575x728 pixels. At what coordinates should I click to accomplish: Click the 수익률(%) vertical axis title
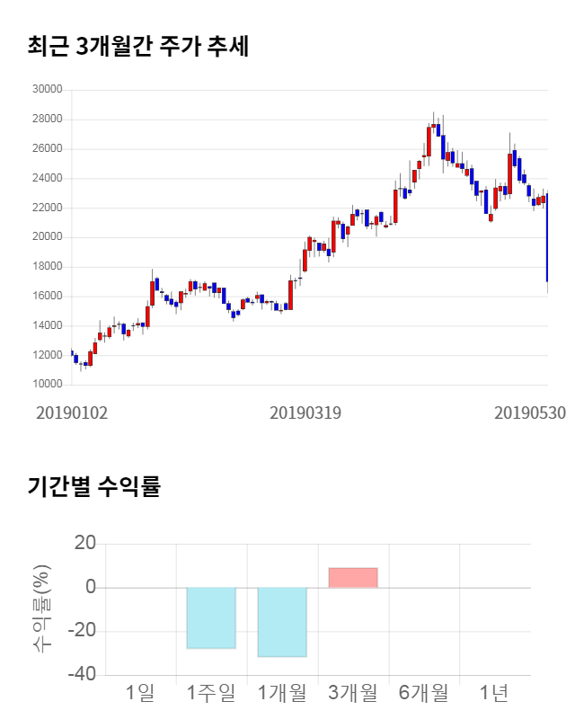[x=42, y=608]
